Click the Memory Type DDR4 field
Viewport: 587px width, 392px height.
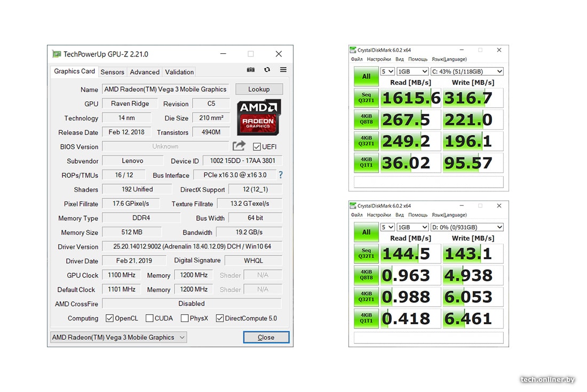pyautogui.click(x=141, y=218)
